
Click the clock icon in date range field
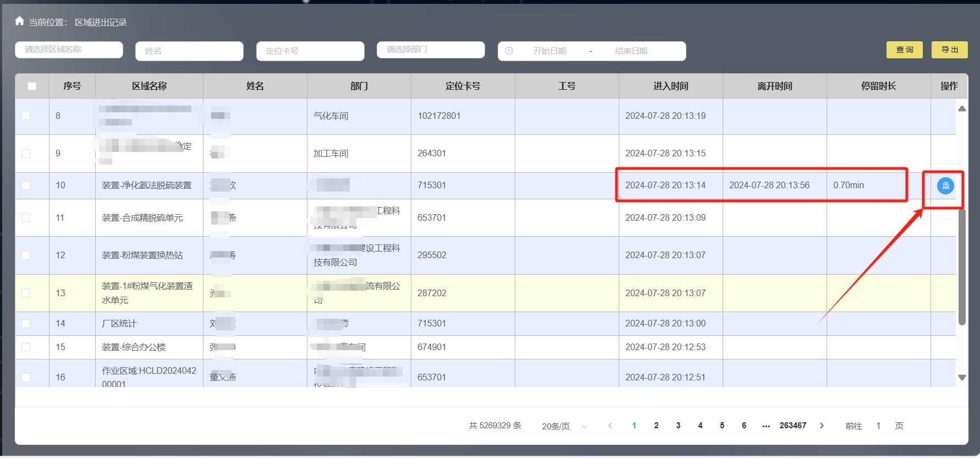509,51
